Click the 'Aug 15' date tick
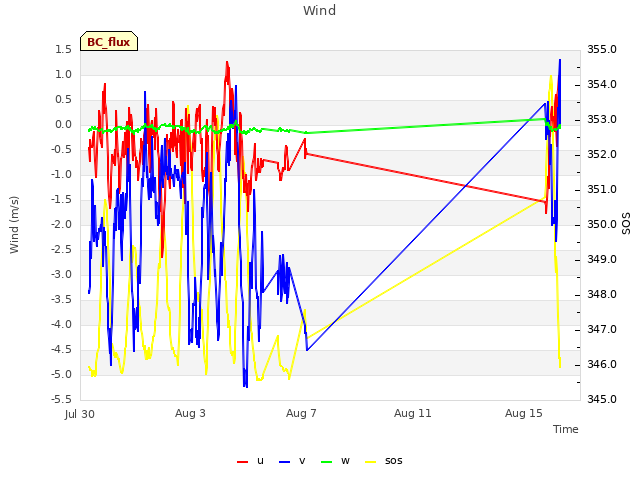The image size is (640, 480). coord(524,413)
